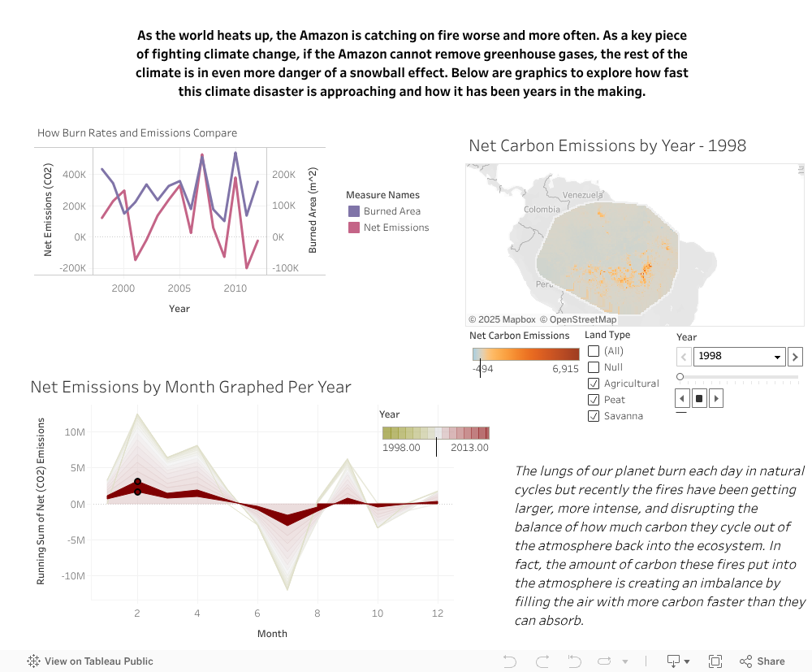
Task: Click the Undo icon in the bottom toolbar
Action: click(509, 661)
